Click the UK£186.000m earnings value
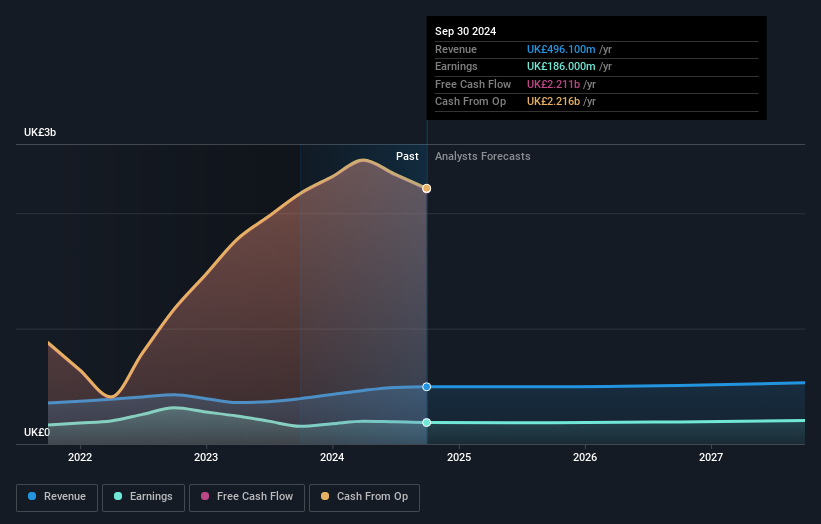821x524 pixels. (561, 66)
